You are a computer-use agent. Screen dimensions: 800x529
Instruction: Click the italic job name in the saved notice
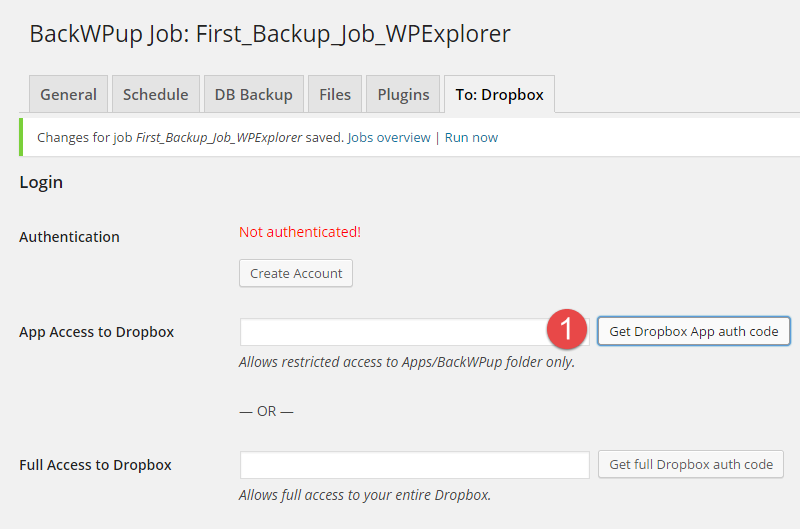(219, 138)
